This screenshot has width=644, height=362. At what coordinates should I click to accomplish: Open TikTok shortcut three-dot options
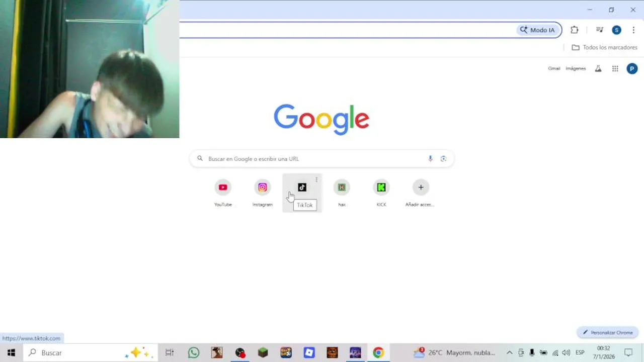tap(316, 179)
